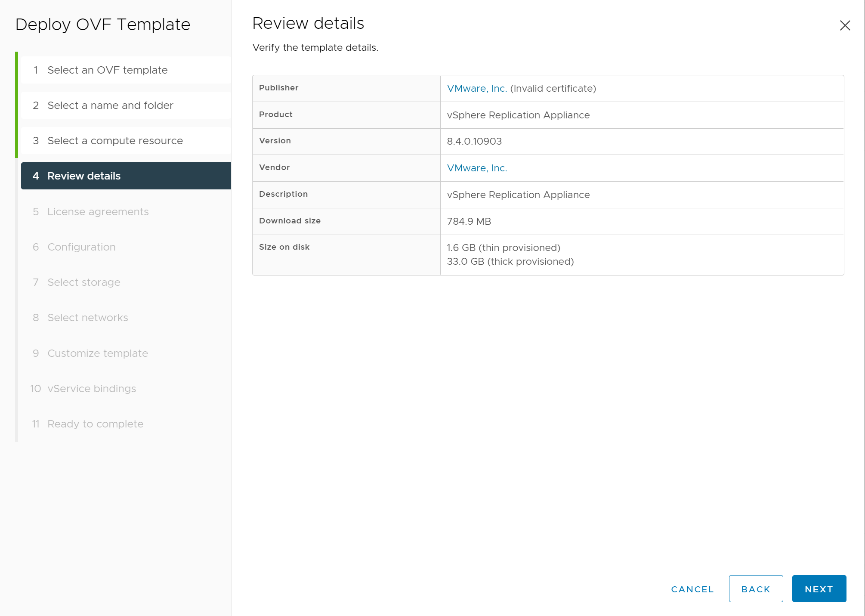Select the Configuration step

(81, 247)
